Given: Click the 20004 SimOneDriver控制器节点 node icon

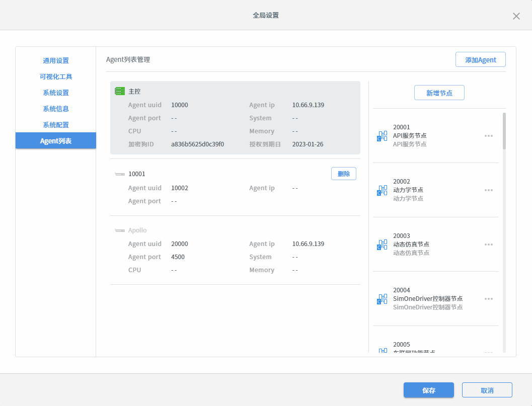Looking at the screenshot, I should 382,299.
